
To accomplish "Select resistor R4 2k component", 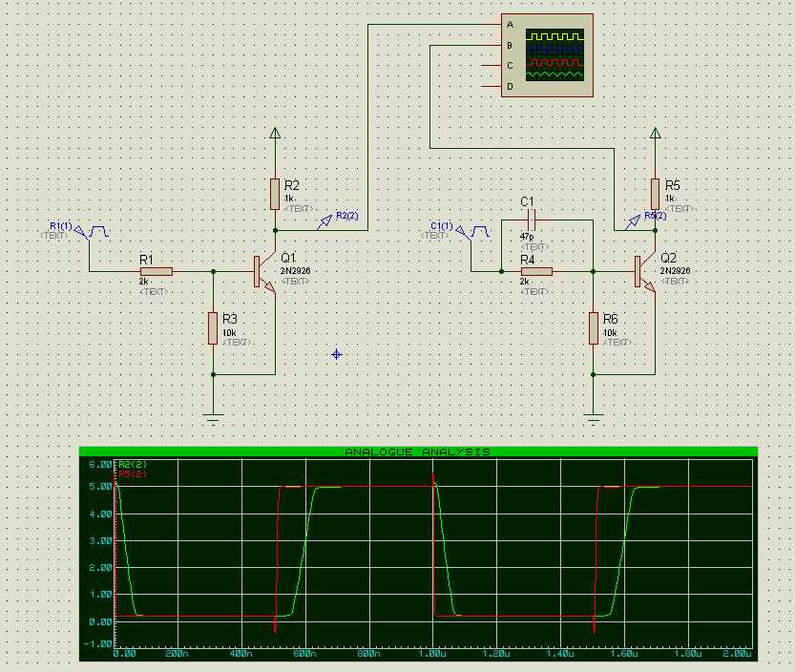I will (536, 272).
